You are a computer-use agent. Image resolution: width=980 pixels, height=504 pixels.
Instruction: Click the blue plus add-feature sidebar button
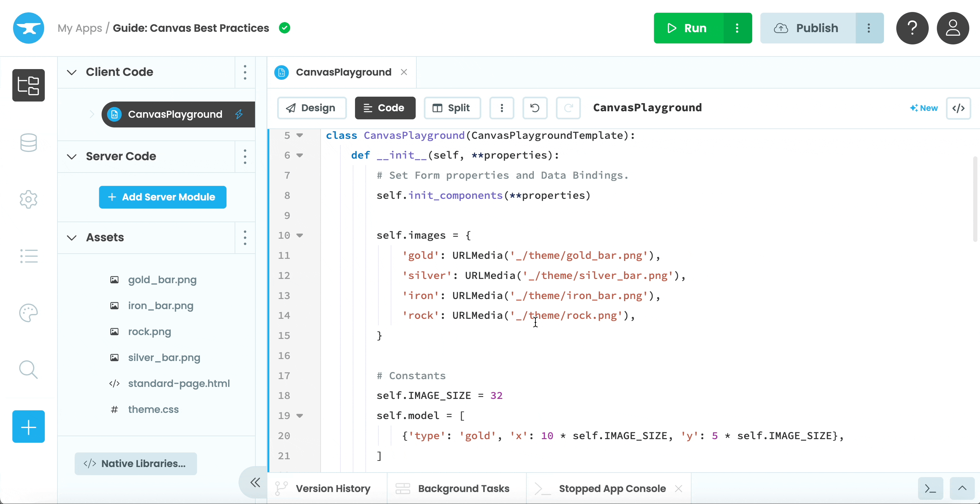pos(29,426)
